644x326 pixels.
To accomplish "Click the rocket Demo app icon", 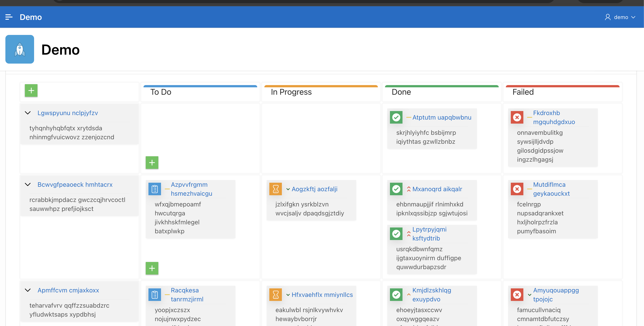I will [x=20, y=49].
